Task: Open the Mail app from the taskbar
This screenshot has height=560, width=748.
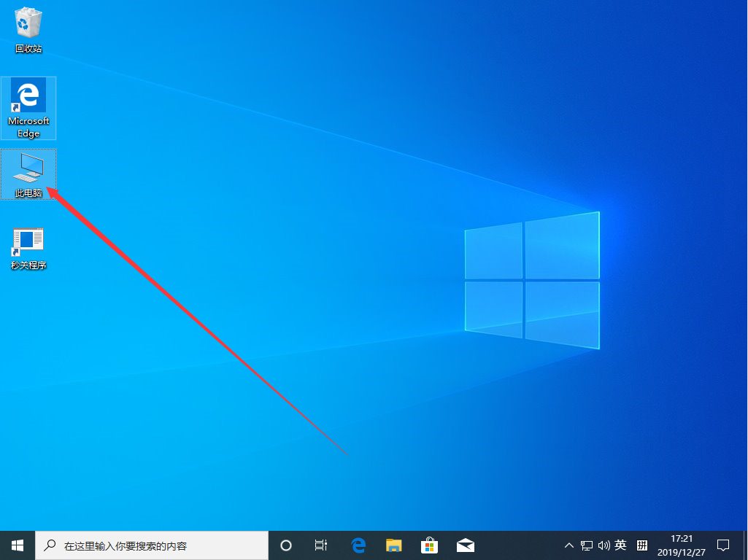Action: pos(465,545)
